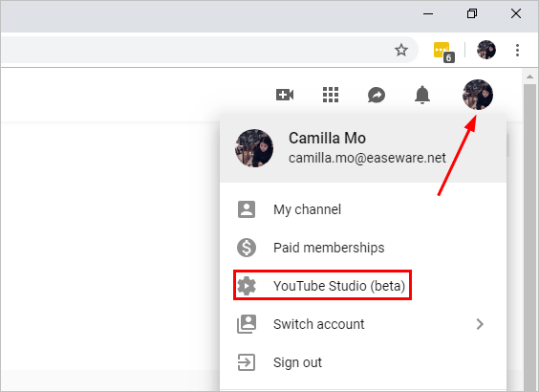539x392 pixels.
Task: Click the yellow extension icon with badge 6
Action: click(x=443, y=52)
